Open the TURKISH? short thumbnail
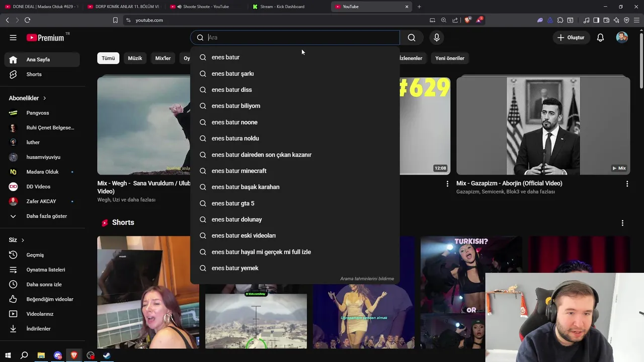 pos(471,292)
